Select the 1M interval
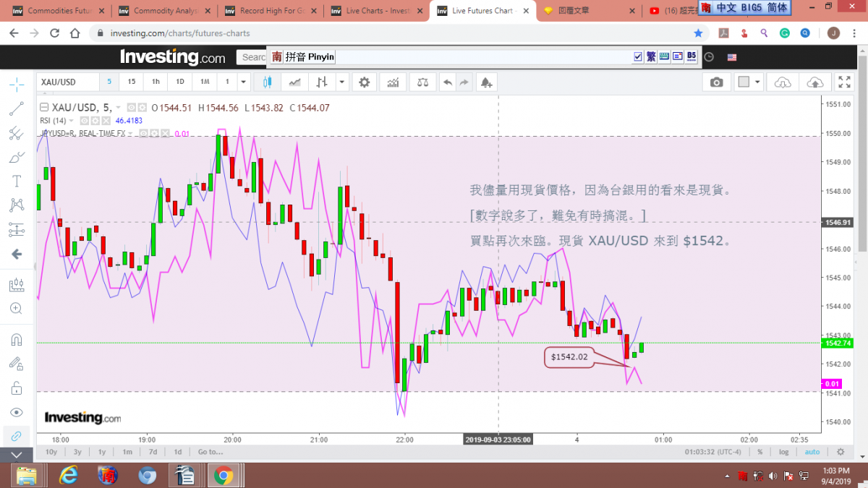The height and width of the screenshot is (488, 868). click(205, 82)
